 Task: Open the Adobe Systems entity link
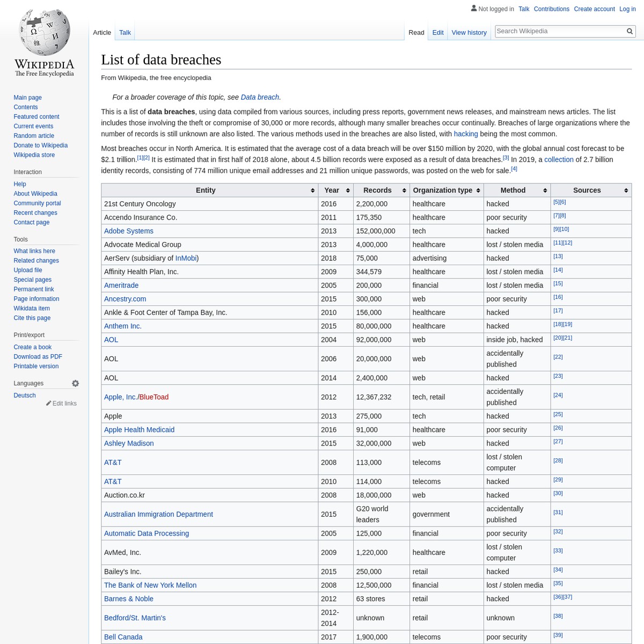(x=129, y=231)
